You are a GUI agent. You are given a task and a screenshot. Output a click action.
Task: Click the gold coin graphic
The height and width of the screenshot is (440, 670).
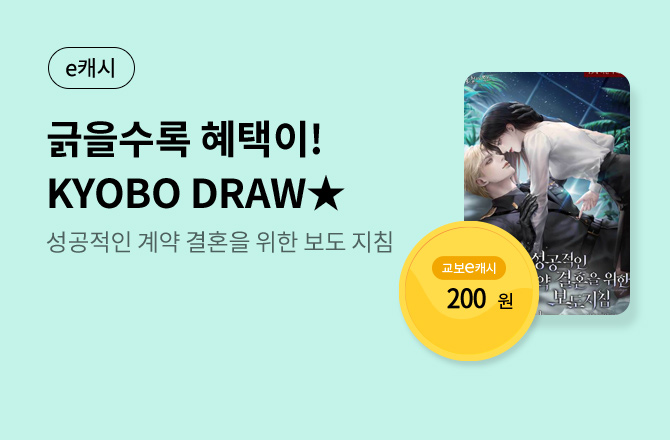[469, 291]
